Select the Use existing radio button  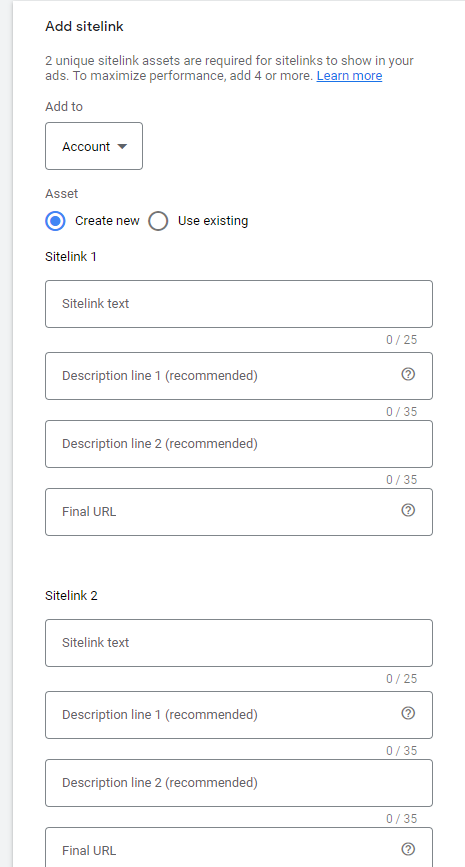(158, 221)
